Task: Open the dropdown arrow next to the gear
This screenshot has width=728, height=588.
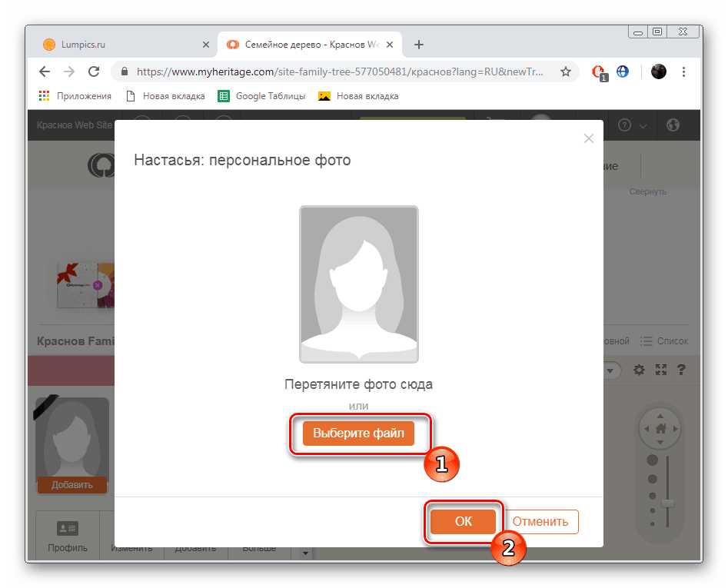Action: point(611,370)
